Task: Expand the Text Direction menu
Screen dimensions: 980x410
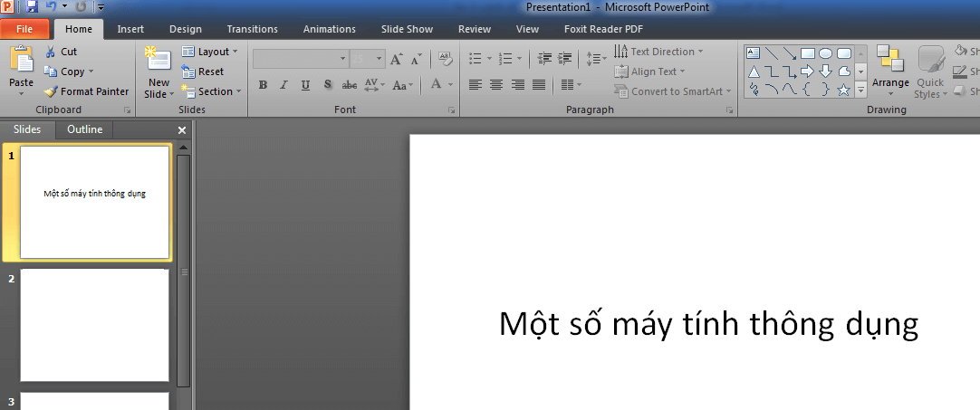Action: 659,52
